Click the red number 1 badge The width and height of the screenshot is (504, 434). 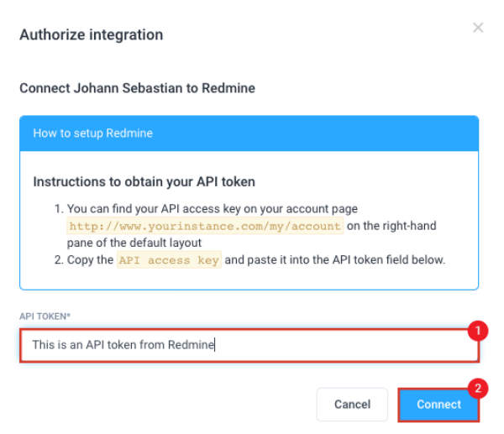point(477,331)
